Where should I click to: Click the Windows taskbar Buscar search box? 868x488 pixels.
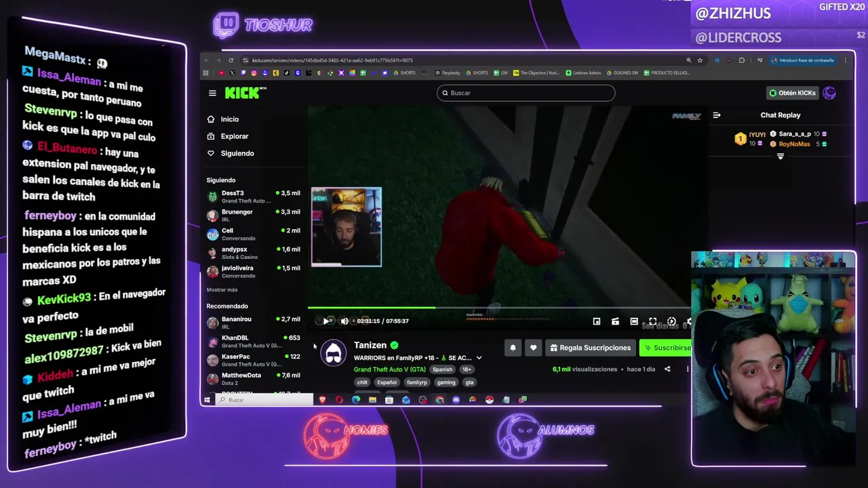[264, 400]
